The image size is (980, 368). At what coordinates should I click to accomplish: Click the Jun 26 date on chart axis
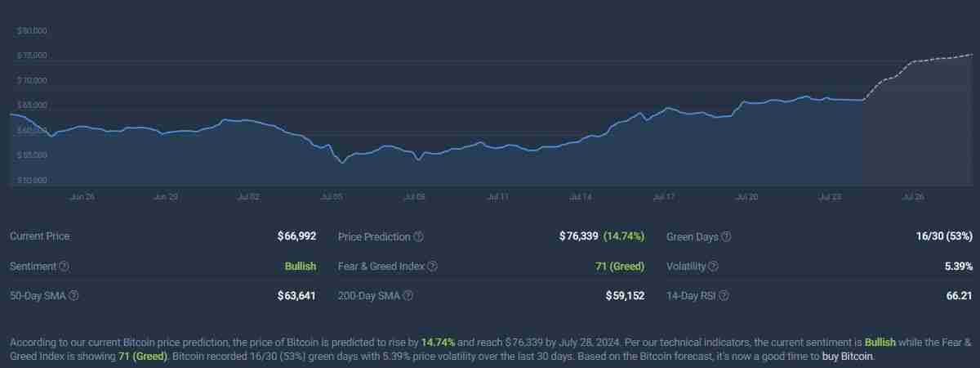(82, 197)
